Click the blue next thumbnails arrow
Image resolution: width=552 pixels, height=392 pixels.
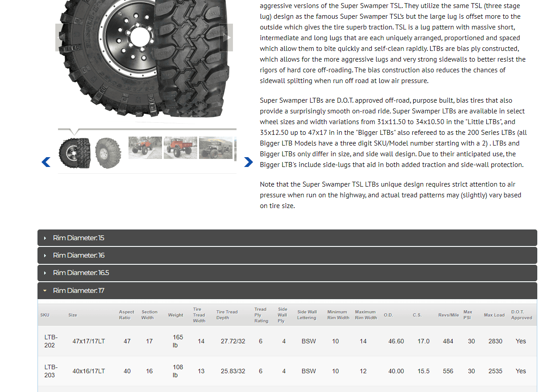[x=249, y=162]
